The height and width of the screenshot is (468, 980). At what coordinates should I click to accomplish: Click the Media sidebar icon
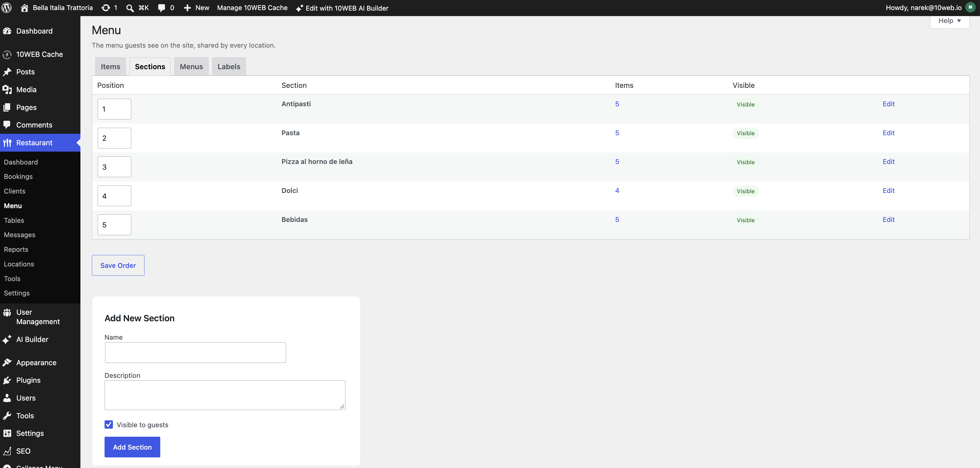pyautogui.click(x=7, y=89)
